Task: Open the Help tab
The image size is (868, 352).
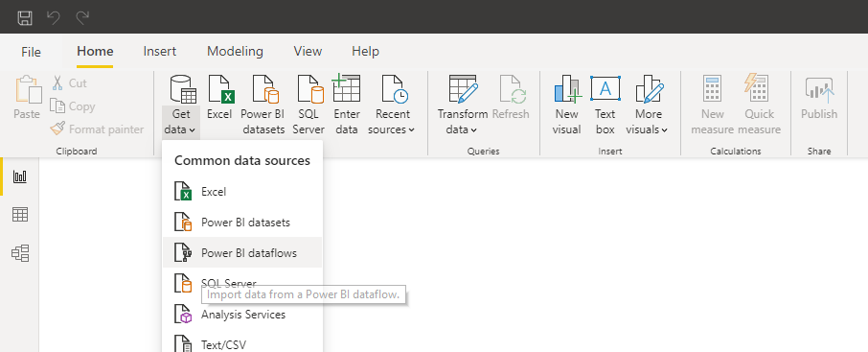Action: 365,52
